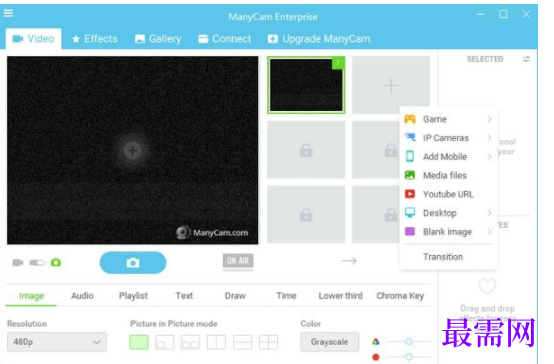Click the red channel dot icon
Image resolution: width=554 pixels, height=364 pixels.
coord(376,357)
